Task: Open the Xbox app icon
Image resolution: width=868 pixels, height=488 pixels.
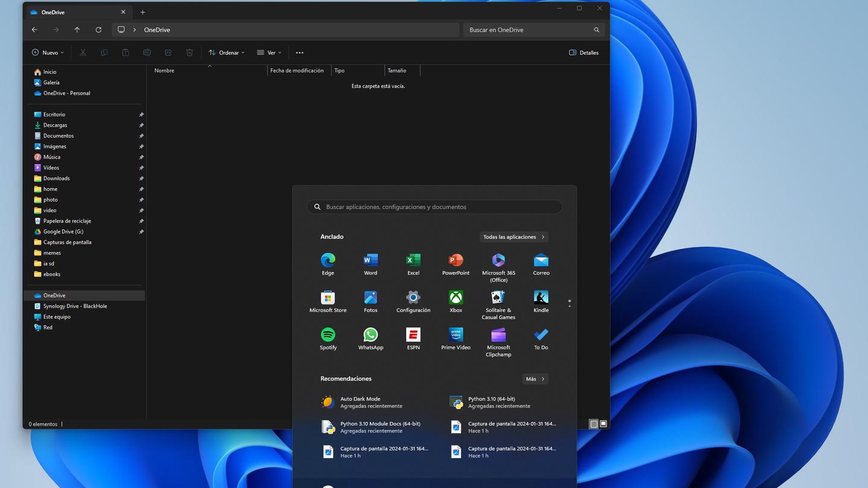Action: tap(456, 298)
